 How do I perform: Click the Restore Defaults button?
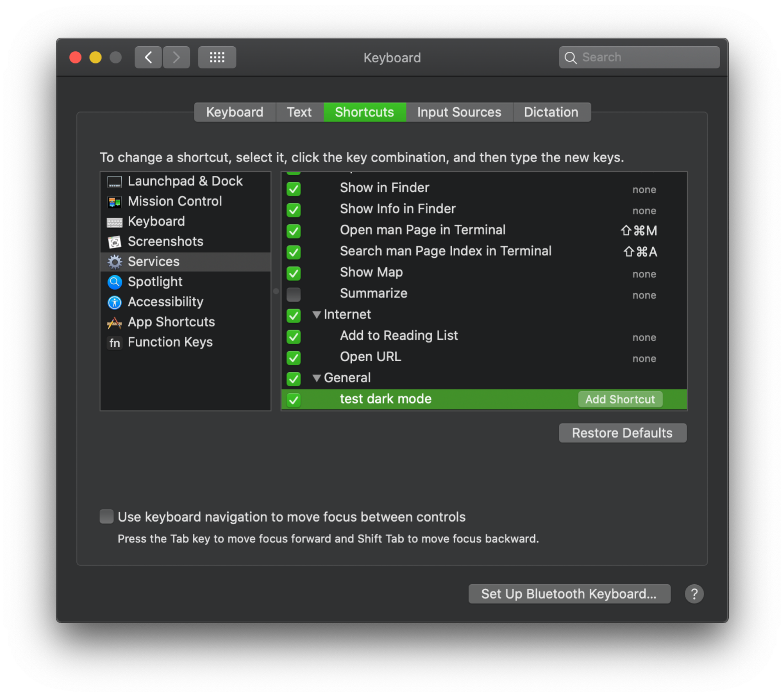[622, 433]
